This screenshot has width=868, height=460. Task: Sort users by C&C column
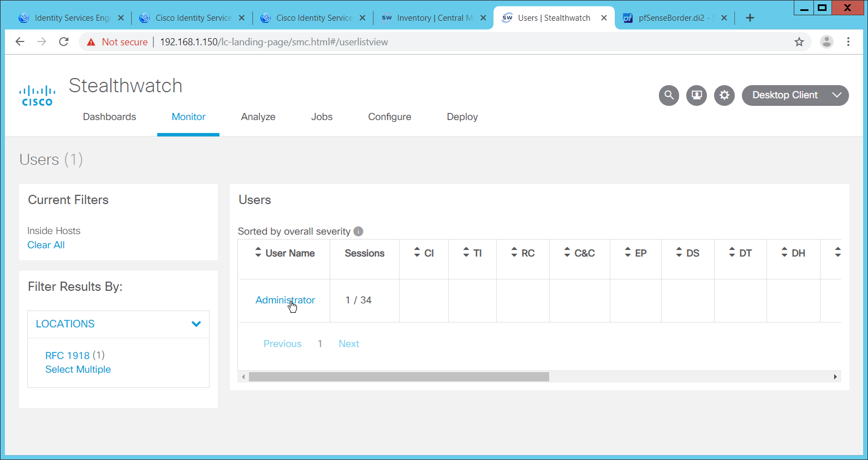[579, 253]
